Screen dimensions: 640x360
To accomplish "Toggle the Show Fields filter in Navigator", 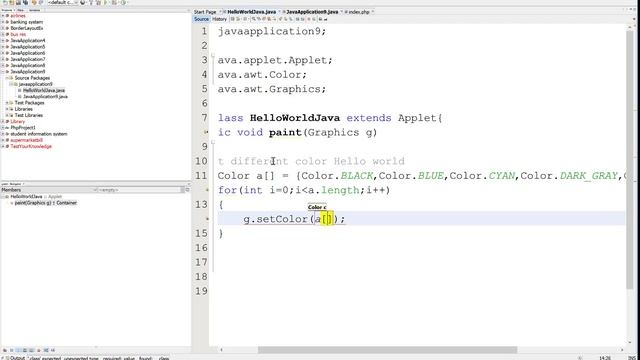I will click(11, 350).
